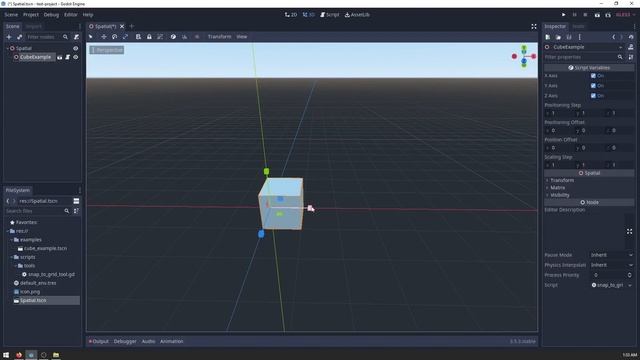The width and height of the screenshot is (640, 360).
Task: Click the Play Custom Scene icon
Action: [608, 15]
